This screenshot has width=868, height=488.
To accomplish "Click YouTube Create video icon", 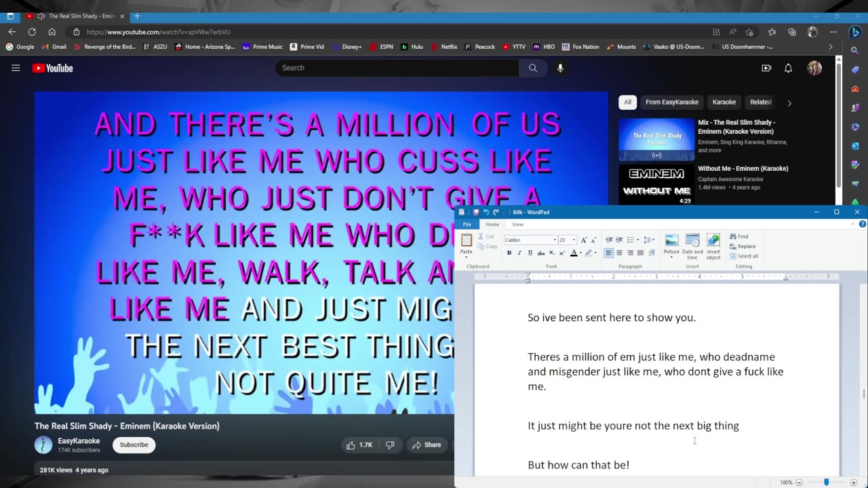I will point(766,68).
